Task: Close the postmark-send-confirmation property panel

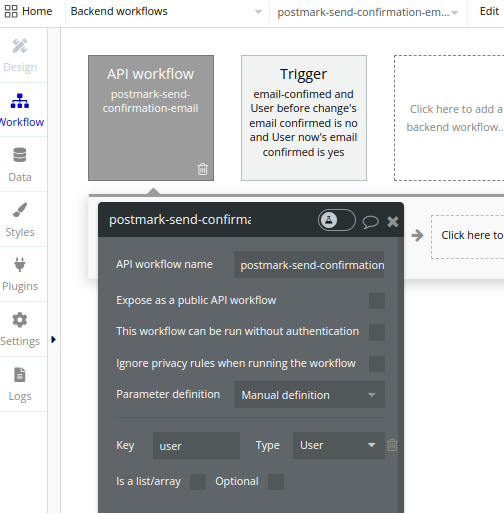Action: [393, 221]
